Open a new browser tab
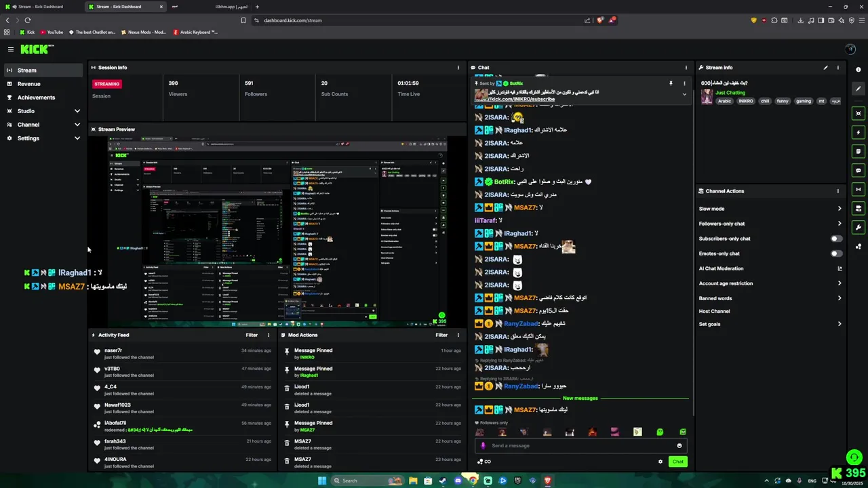Screen dimensions: 868x488 pos(257,7)
